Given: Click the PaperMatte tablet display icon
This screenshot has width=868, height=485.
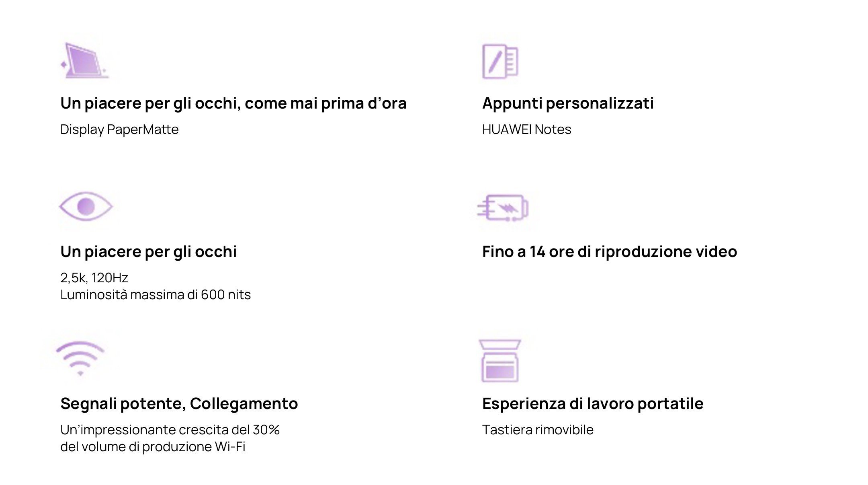Looking at the screenshot, I should [85, 60].
